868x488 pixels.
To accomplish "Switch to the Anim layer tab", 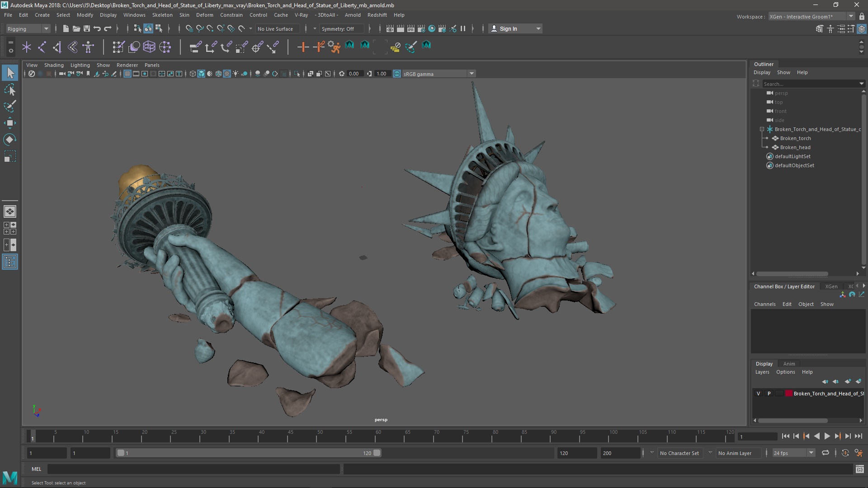I will coord(789,364).
